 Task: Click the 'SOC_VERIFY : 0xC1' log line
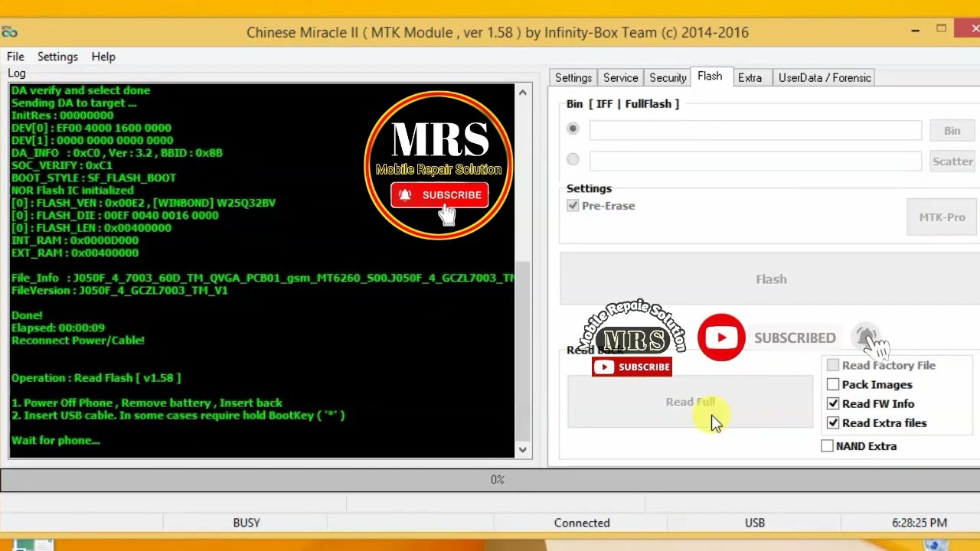pos(62,165)
